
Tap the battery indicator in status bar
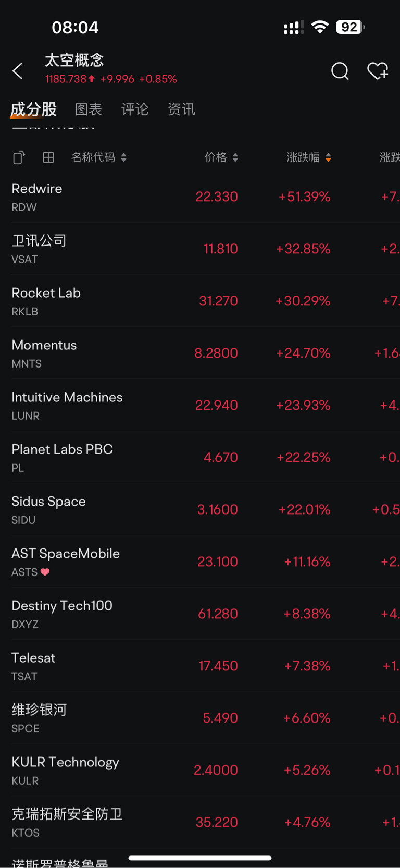(349, 27)
